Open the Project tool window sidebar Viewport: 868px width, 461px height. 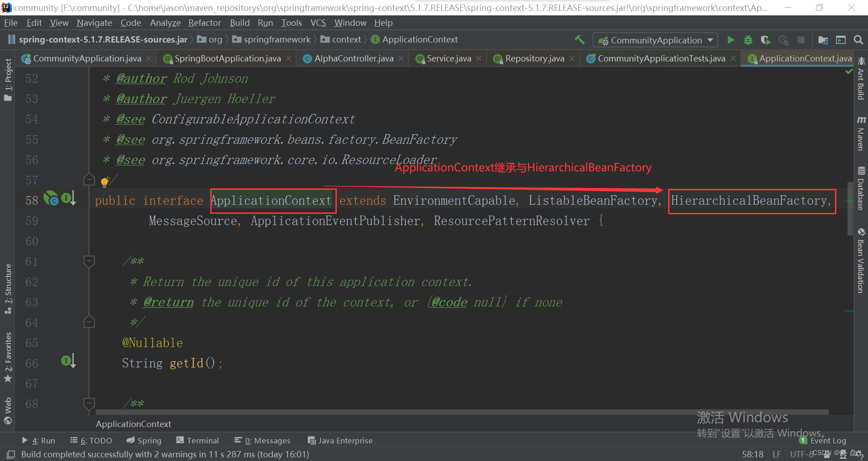(x=8, y=80)
